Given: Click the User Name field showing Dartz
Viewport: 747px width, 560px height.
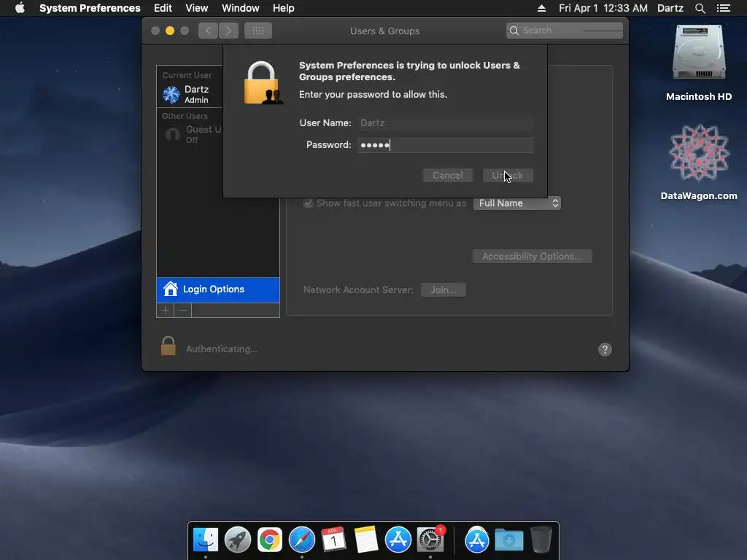Looking at the screenshot, I should pyautogui.click(x=446, y=122).
